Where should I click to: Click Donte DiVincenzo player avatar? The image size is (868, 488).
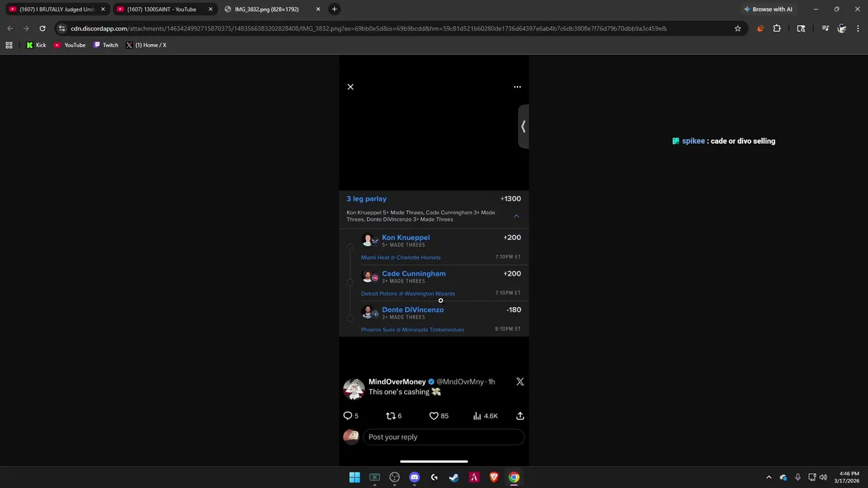point(367,312)
